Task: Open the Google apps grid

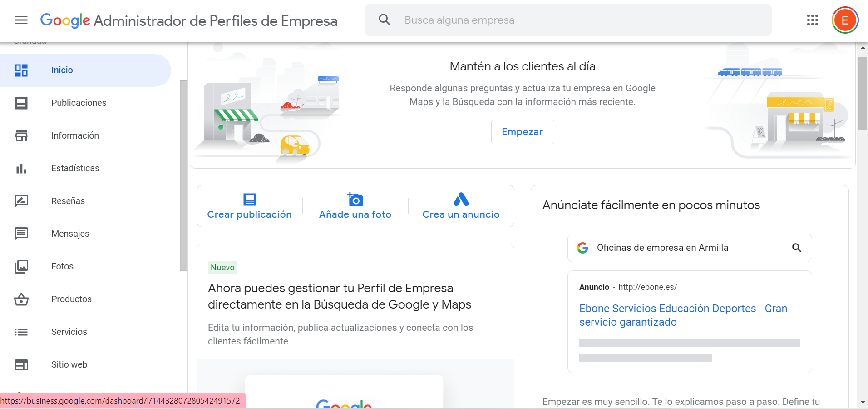Action: tap(812, 20)
